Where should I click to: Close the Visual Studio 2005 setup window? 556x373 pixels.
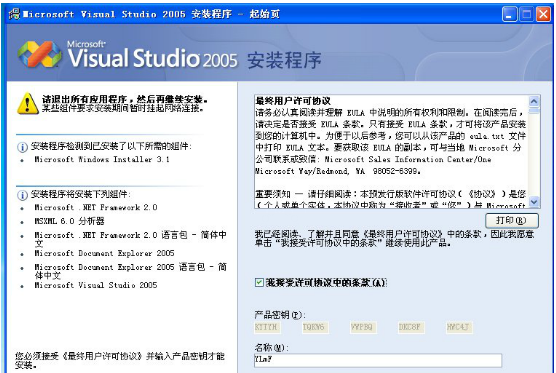[543, 15]
